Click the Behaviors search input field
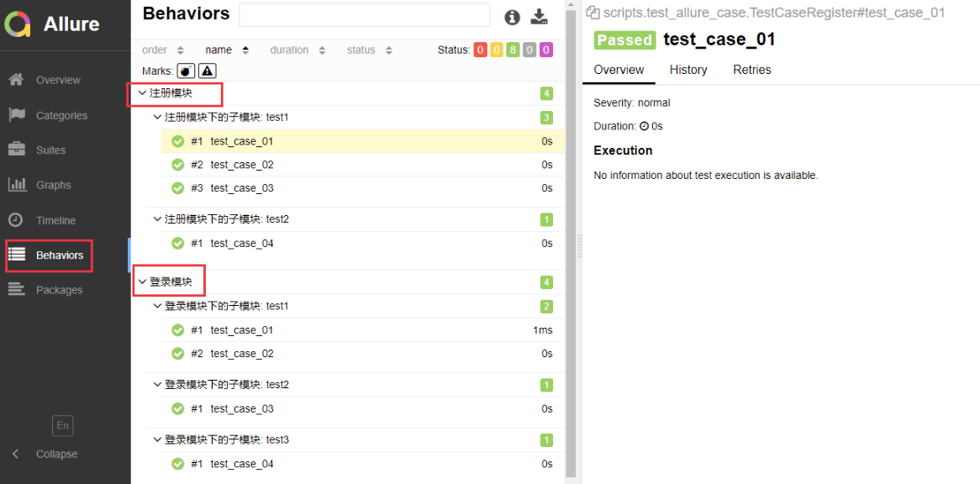The height and width of the screenshot is (484, 980). 365,15
